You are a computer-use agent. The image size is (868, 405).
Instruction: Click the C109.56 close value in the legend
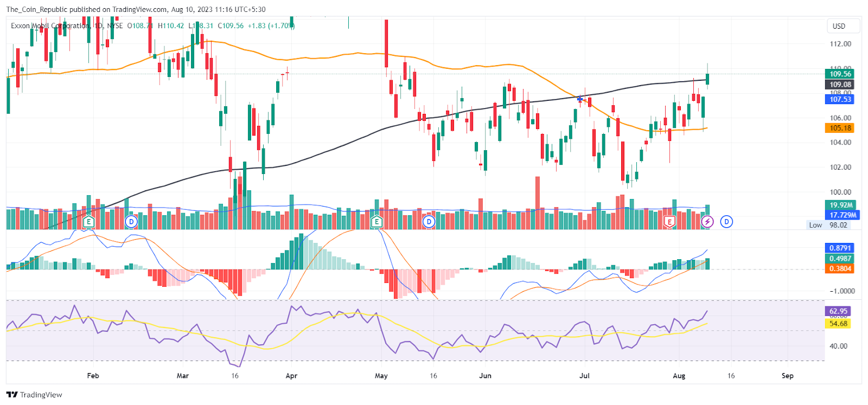pyautogui.click(x=231, y=25)
